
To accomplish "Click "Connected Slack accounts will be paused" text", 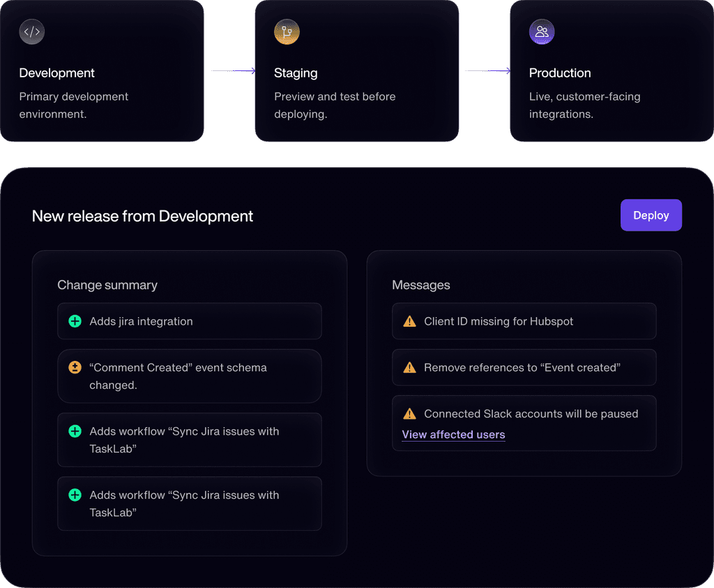I will coord(531,414).
